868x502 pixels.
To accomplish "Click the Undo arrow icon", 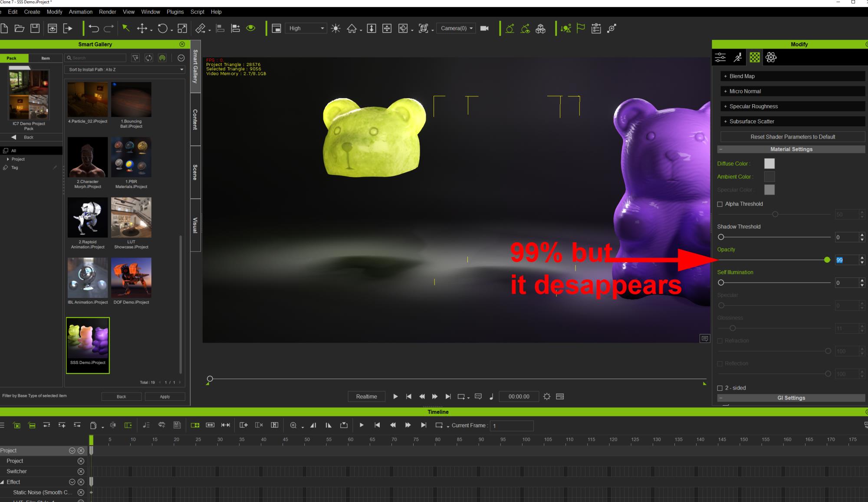I will [93, 28].
